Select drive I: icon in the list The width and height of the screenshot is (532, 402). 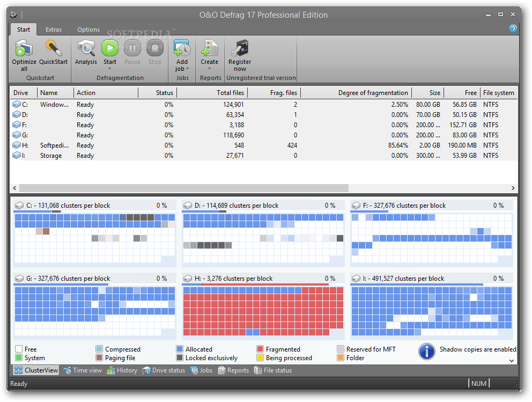tap(17, 155)
